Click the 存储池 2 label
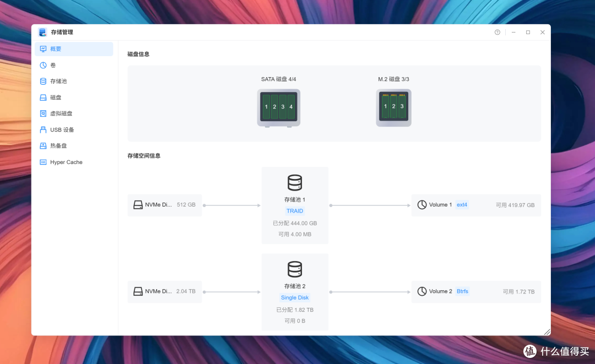The height and width of the screenshot is (364, 595). coord(295,286)
